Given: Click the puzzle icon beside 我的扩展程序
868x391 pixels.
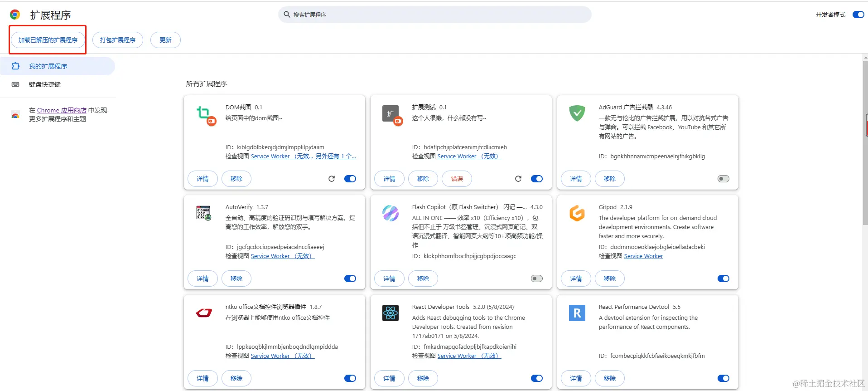Looking at the screenshot, I should click(15, 66).
